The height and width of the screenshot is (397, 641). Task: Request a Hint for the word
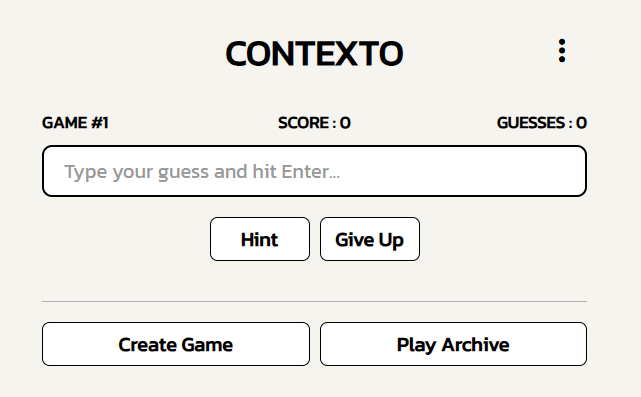pos(260,239)
